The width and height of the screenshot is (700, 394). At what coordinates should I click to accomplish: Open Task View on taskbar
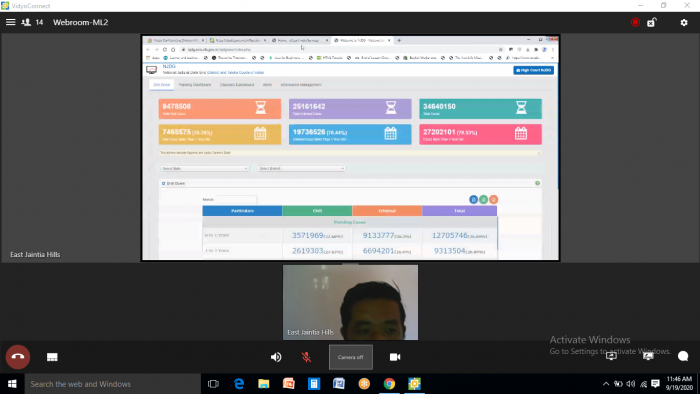(213, 384)
